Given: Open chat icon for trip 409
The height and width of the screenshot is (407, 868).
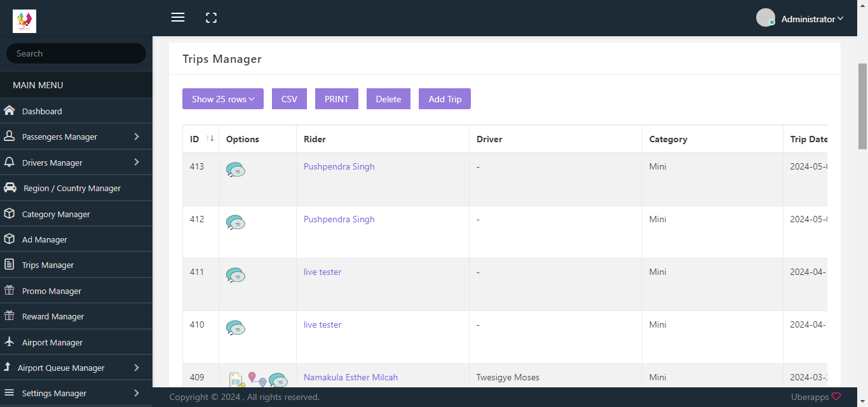Looking at the screenshot, I should (278, 380).
